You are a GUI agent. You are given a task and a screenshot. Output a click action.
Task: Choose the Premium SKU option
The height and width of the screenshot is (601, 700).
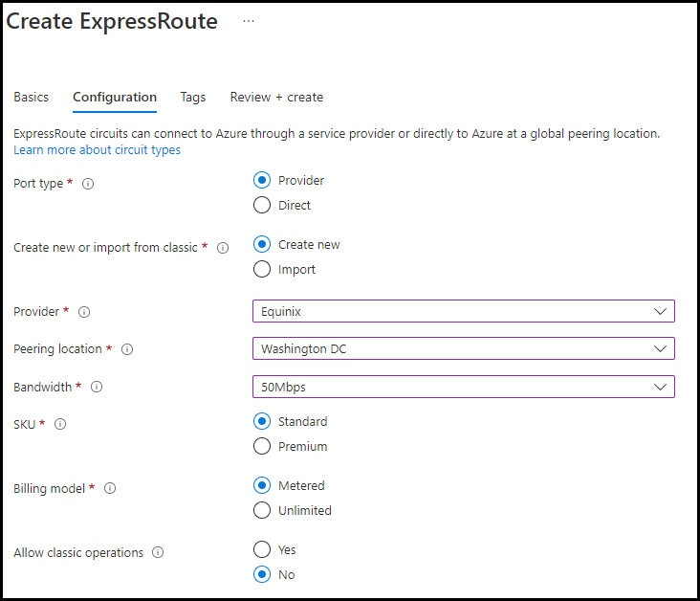click(x=262, y=446)
